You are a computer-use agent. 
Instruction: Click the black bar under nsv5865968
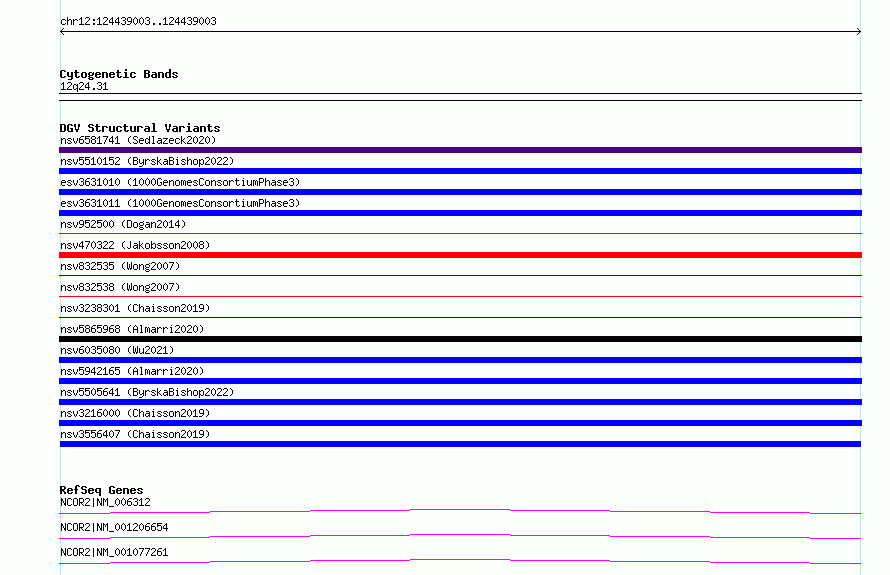click(460, 339)
